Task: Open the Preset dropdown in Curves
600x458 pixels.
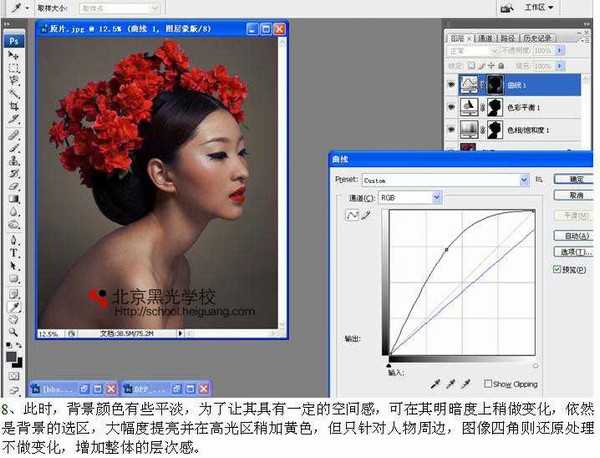Action: 524,180
